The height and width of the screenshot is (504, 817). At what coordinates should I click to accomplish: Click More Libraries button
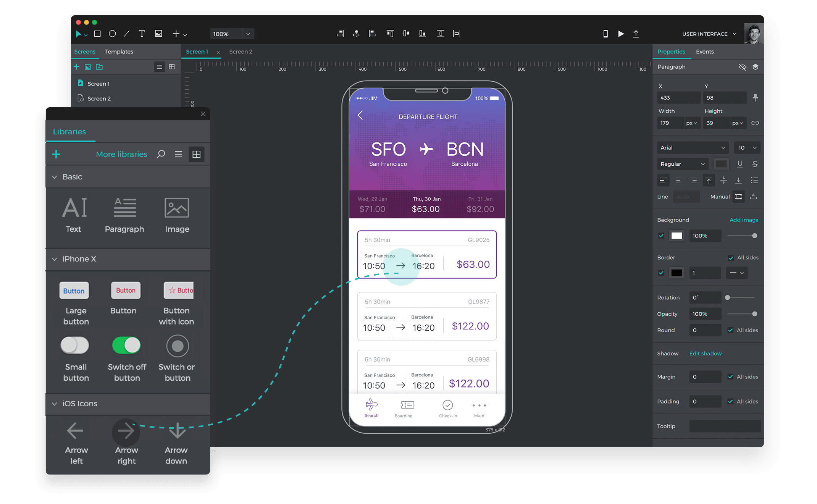click(x=121, y=154)
